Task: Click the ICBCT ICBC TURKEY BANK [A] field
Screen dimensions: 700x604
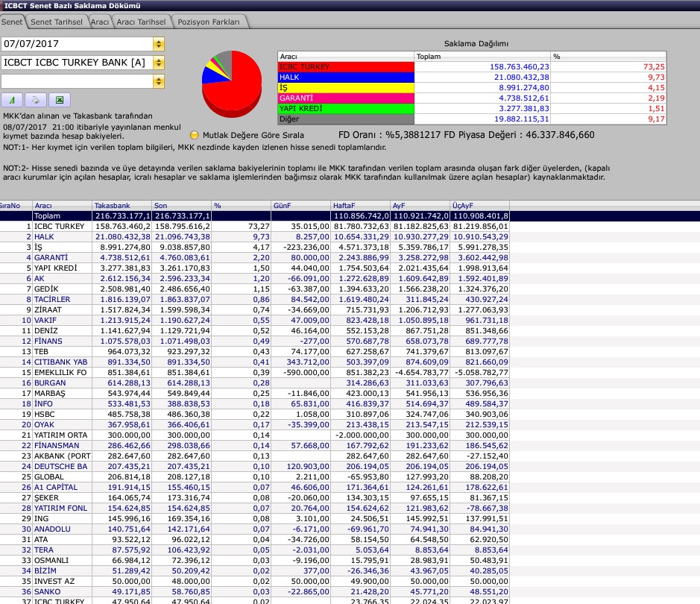Action: click(x=78, y=63)
